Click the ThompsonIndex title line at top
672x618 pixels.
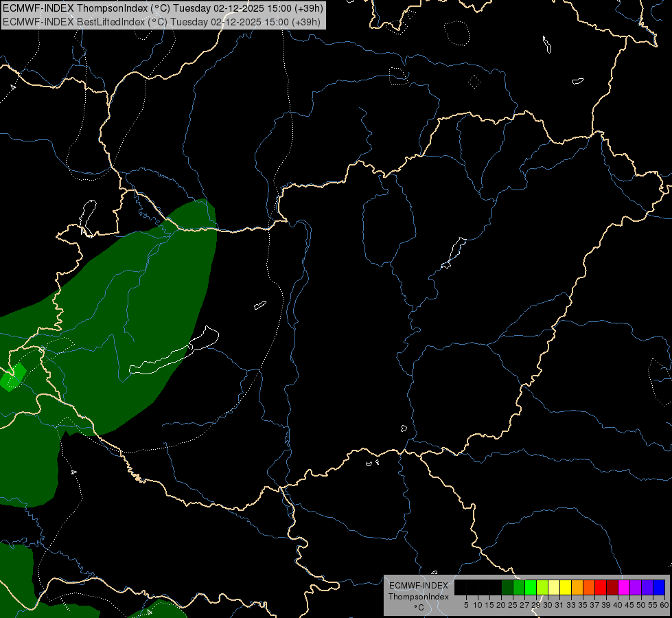163,8
